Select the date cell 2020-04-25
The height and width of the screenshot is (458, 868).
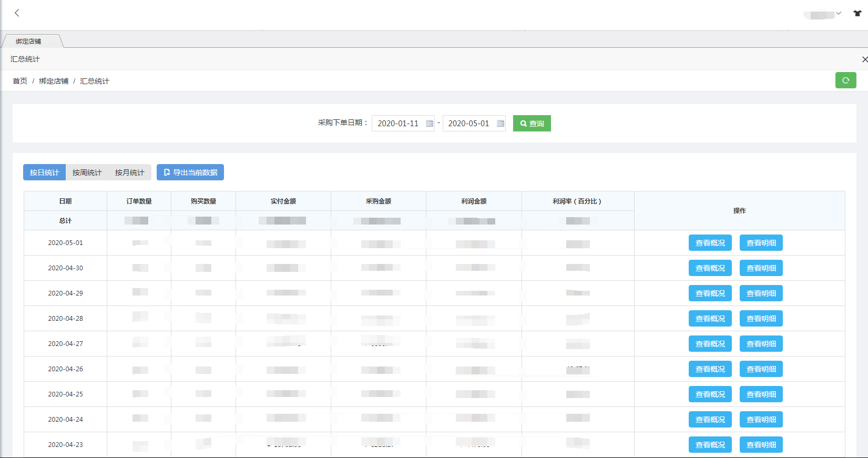coord(66,394)
